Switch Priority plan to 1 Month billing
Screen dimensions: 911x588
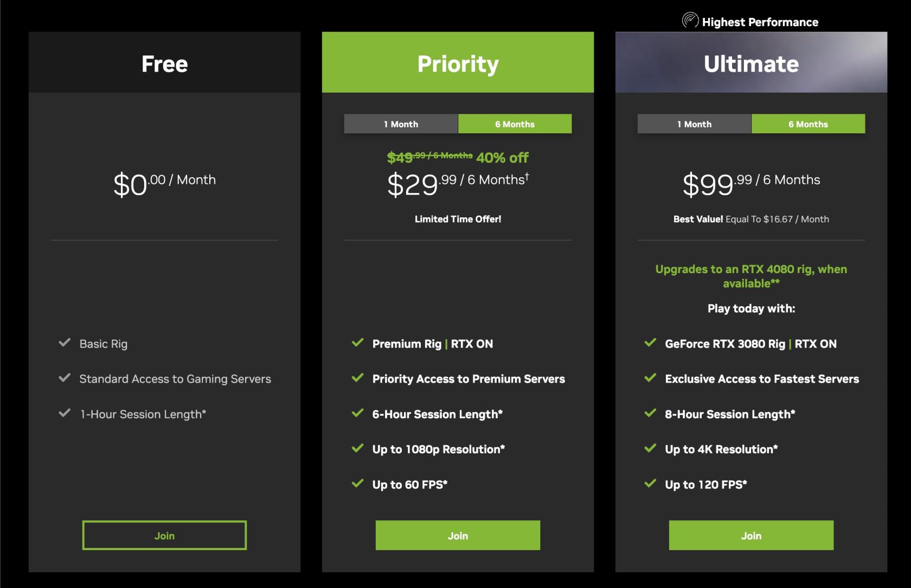click(x=401, y=124)
